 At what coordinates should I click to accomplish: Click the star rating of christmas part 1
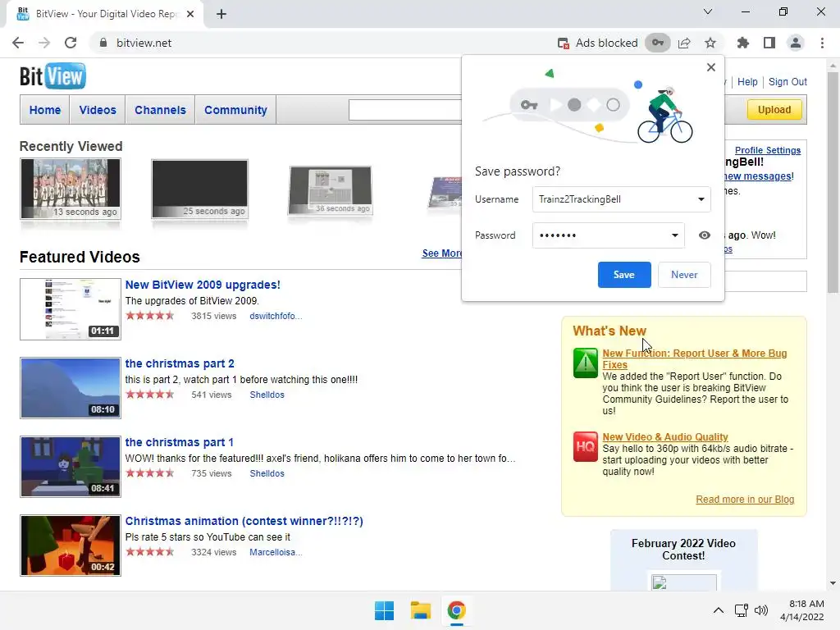coord(150,473)
